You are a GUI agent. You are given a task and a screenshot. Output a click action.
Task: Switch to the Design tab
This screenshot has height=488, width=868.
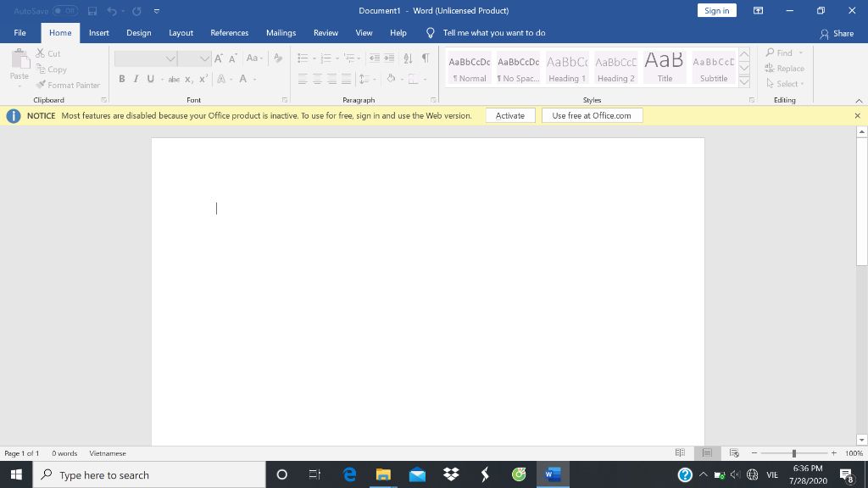[138, 33]
